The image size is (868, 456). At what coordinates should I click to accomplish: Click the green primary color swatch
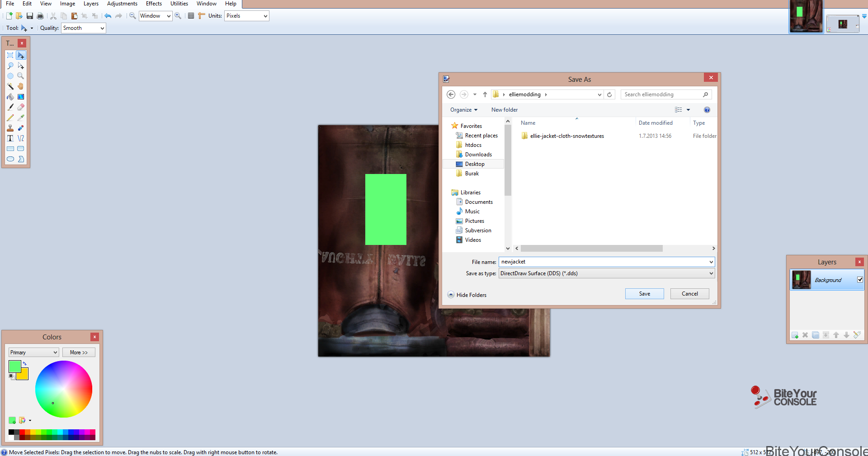click(14, 367)
